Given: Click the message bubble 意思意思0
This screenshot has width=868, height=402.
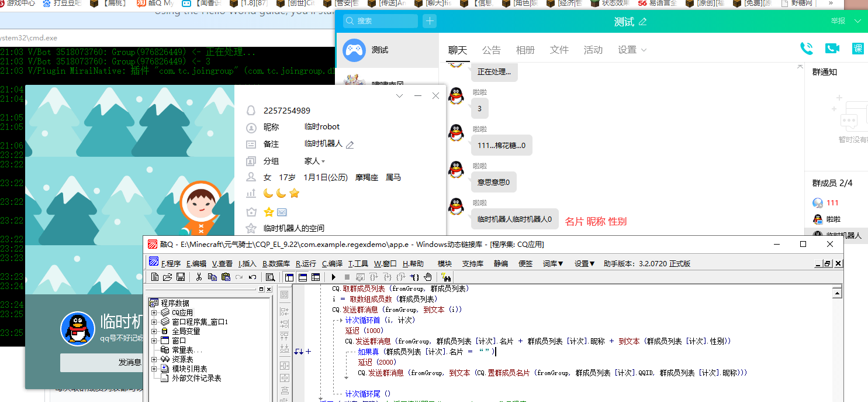Looking at the screenshot, I should point(494,182).
